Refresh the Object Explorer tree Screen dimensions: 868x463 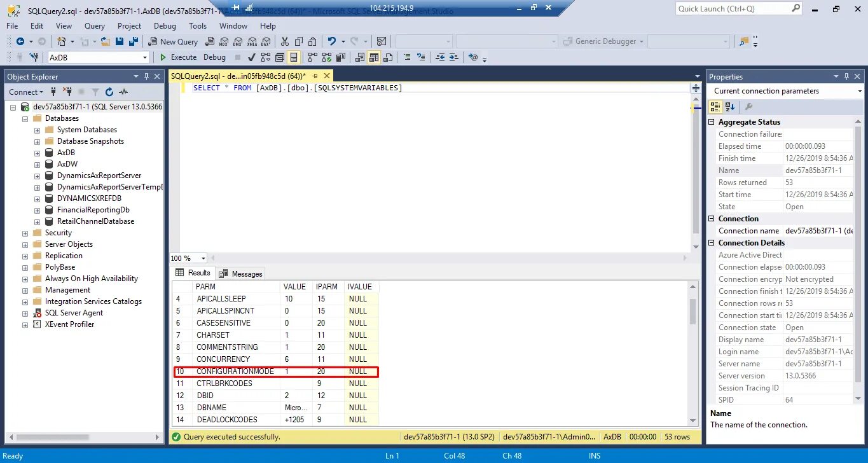point(109,92)
